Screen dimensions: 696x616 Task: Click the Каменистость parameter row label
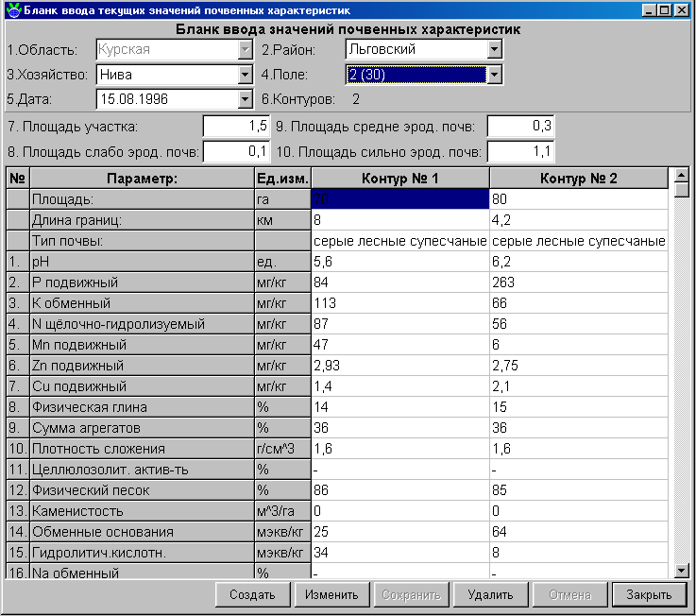point(142,511)
